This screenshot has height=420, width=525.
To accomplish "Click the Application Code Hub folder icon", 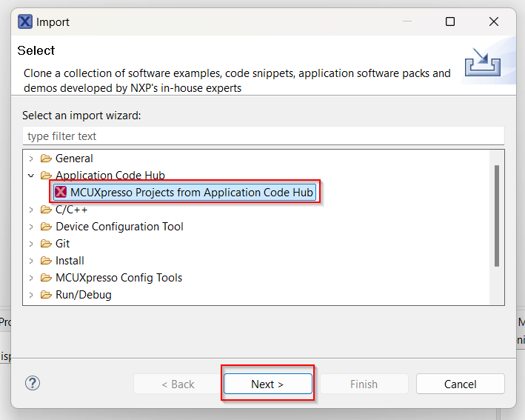I will tap(46, 175).
